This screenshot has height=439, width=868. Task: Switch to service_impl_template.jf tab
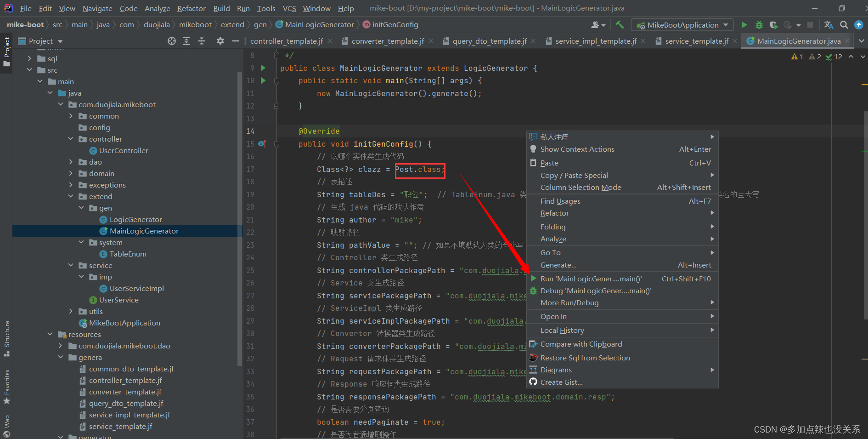click(x=596, y=41)
